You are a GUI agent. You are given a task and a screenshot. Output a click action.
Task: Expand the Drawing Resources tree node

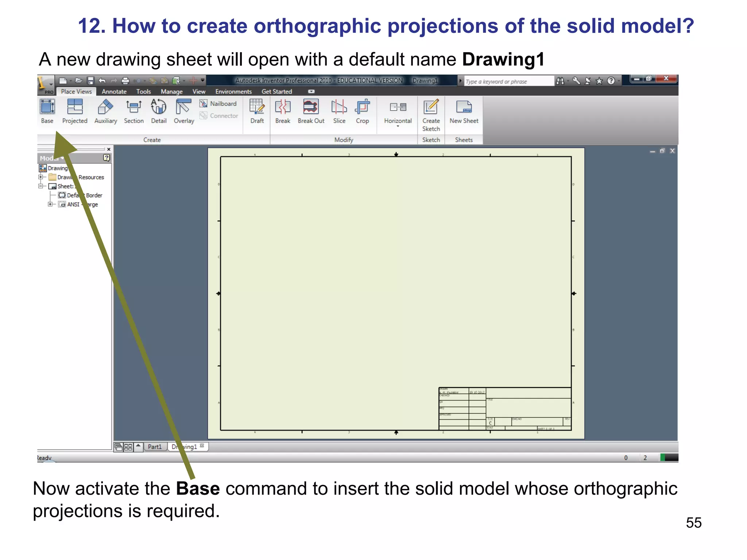pyautogui.click(x=41, y=177)
